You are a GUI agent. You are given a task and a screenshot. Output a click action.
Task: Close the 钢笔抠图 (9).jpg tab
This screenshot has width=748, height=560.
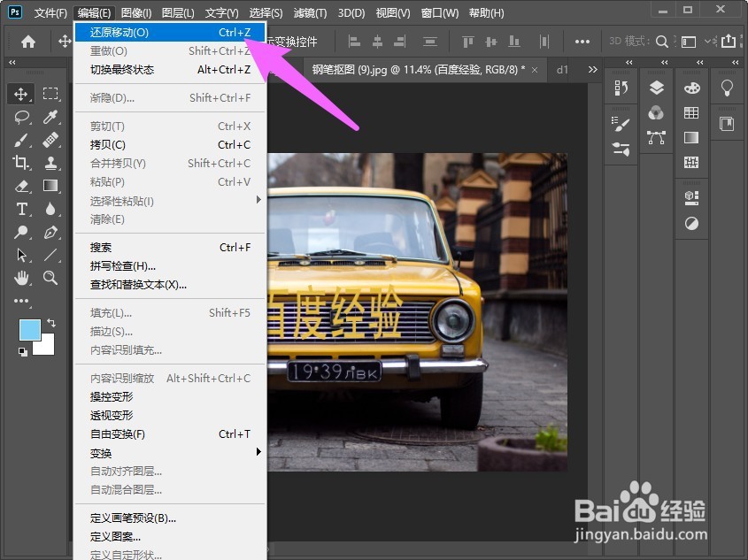[535, 70]
